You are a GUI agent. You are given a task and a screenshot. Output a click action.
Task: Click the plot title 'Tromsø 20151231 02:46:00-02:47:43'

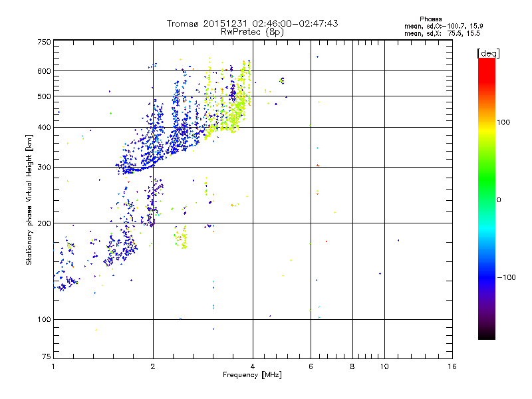pos(252,23)
